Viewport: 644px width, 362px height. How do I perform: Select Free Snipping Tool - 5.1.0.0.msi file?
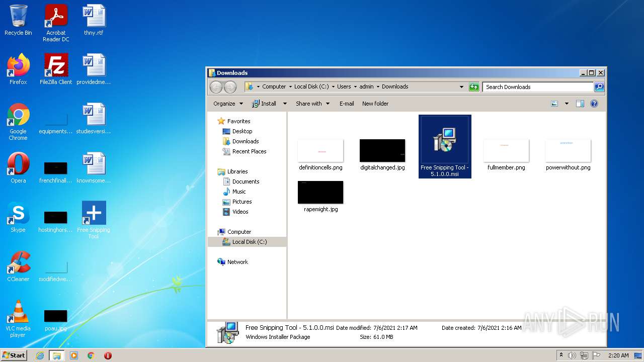[445, 146]
